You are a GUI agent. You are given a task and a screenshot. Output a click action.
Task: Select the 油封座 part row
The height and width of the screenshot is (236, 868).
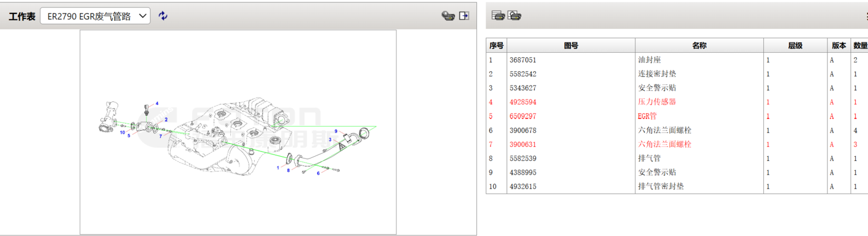649,60
